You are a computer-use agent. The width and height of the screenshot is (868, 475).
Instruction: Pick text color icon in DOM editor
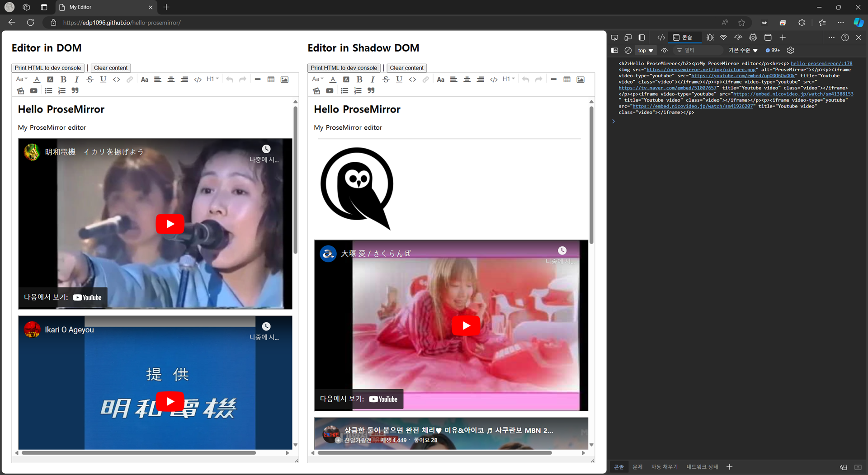coord(37,80)
